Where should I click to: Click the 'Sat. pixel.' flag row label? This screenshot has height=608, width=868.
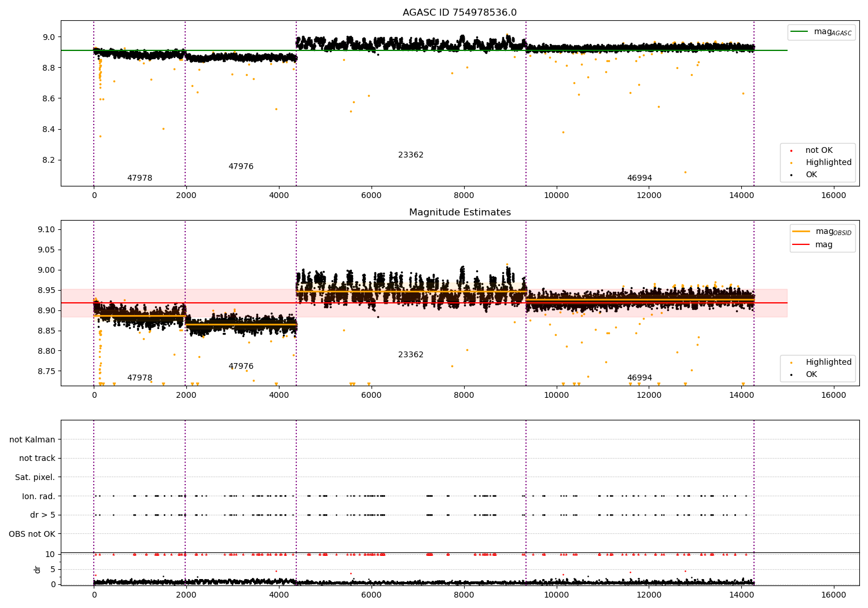(35, 477)
